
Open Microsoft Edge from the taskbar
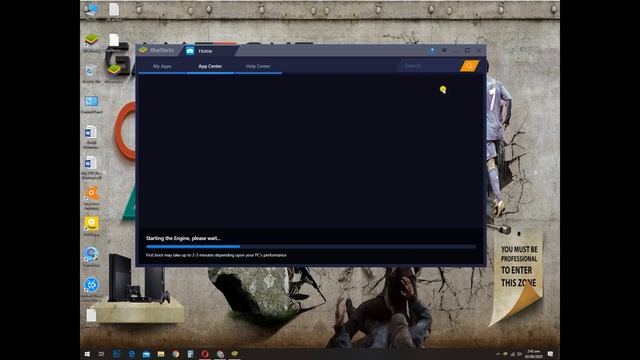[131, 354]
